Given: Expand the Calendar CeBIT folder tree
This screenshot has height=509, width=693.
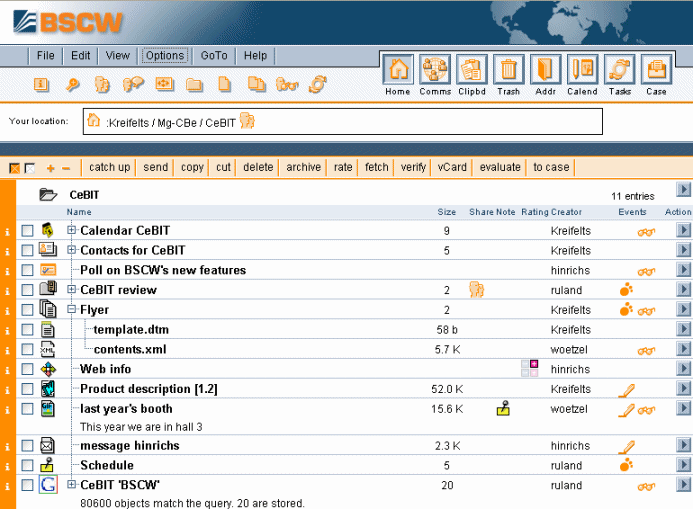Looking at the screenshot, I should pyautogui.click(x=72, y=231).
